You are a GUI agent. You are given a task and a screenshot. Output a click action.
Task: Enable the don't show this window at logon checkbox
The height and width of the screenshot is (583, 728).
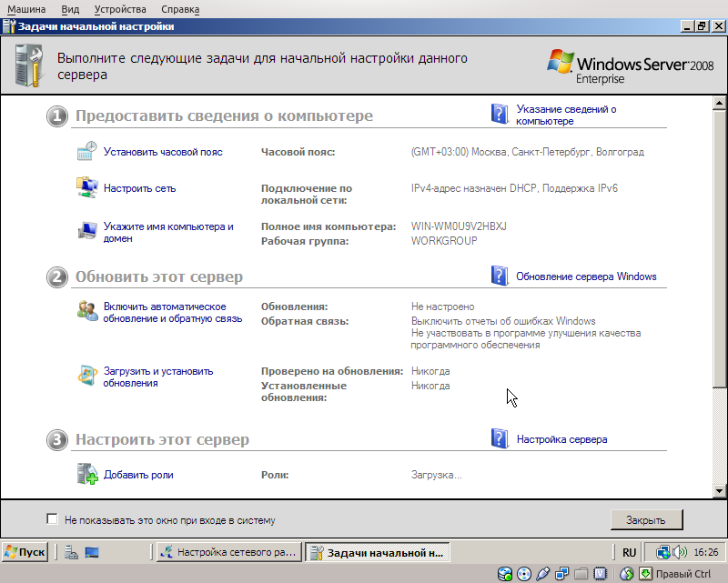coord(52,518)
